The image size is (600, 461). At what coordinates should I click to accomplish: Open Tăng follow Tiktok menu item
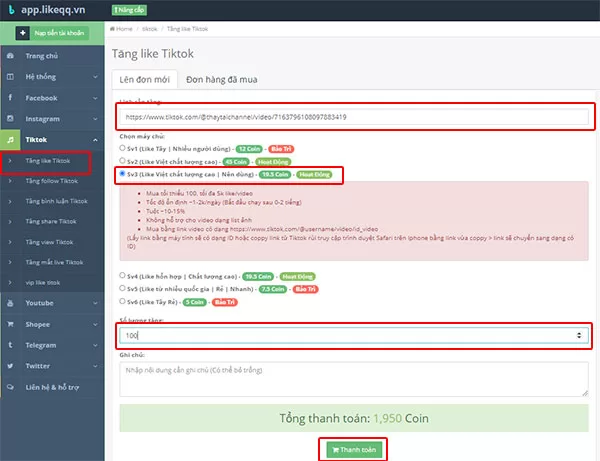[x=52, y=181]
